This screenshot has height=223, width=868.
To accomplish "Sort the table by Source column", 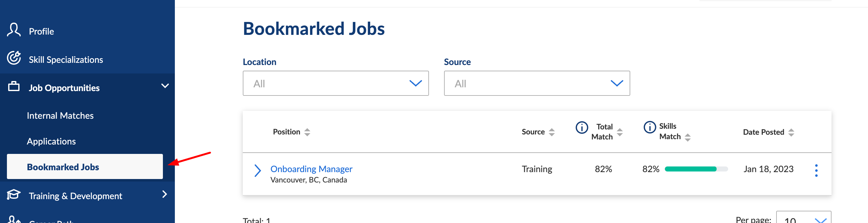I will (552, 132).
